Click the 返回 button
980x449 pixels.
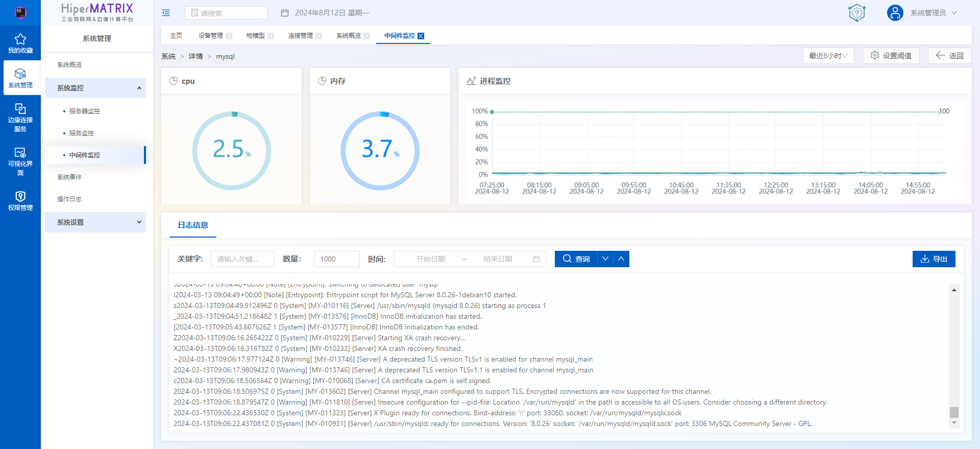(950, 56)
